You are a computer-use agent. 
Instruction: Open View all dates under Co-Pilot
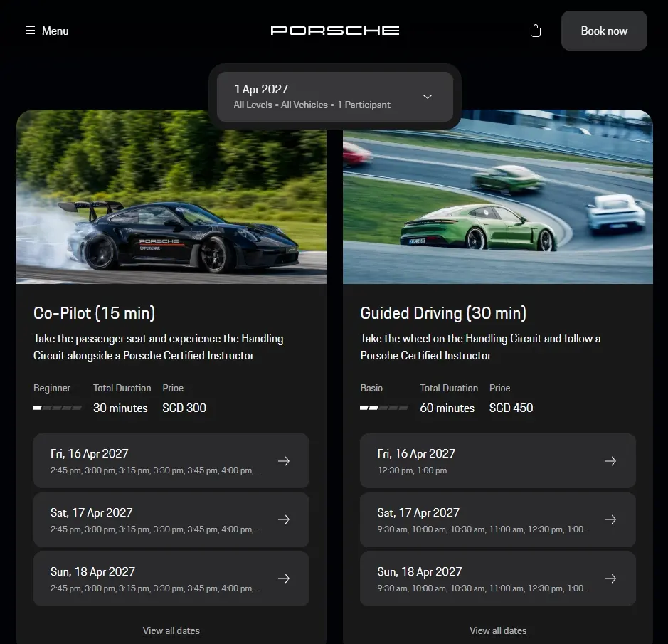171,630
